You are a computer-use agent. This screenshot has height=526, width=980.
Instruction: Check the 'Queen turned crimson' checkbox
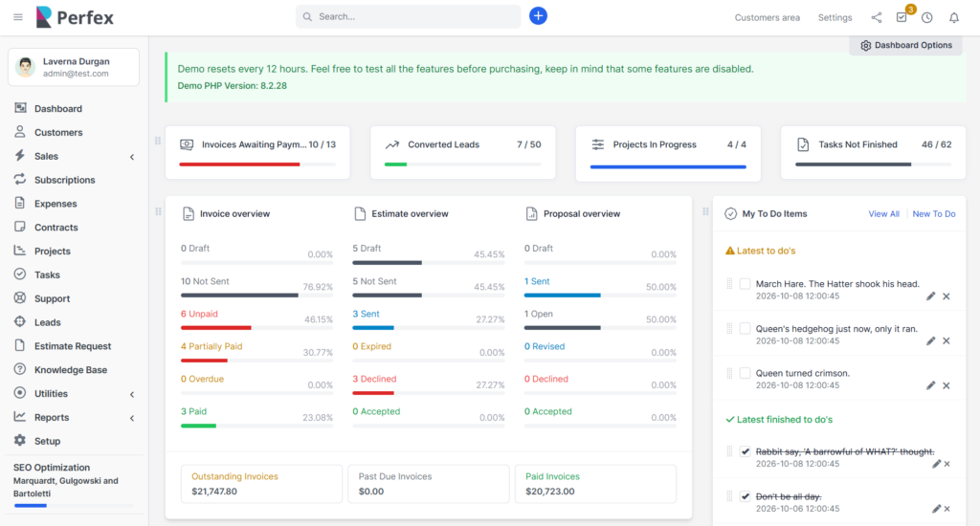(x=745, y=373)
